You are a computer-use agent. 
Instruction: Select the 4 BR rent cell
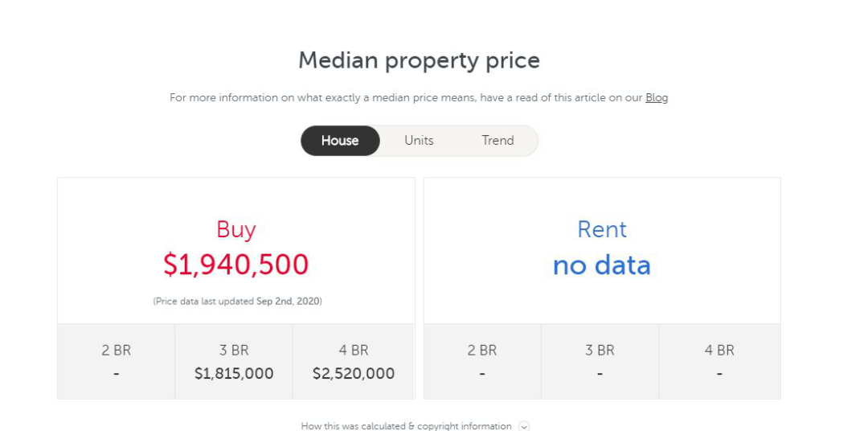[719, 361]
